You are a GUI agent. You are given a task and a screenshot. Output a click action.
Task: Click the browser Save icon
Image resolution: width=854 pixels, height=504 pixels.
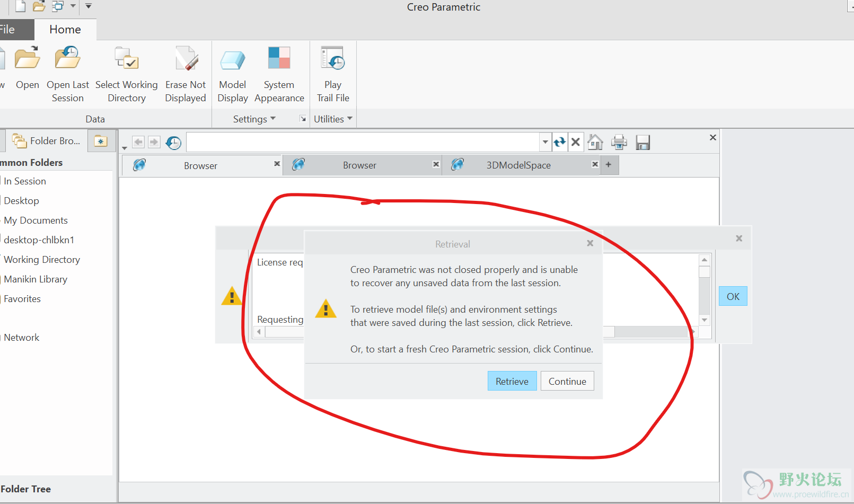coord(643,143)
